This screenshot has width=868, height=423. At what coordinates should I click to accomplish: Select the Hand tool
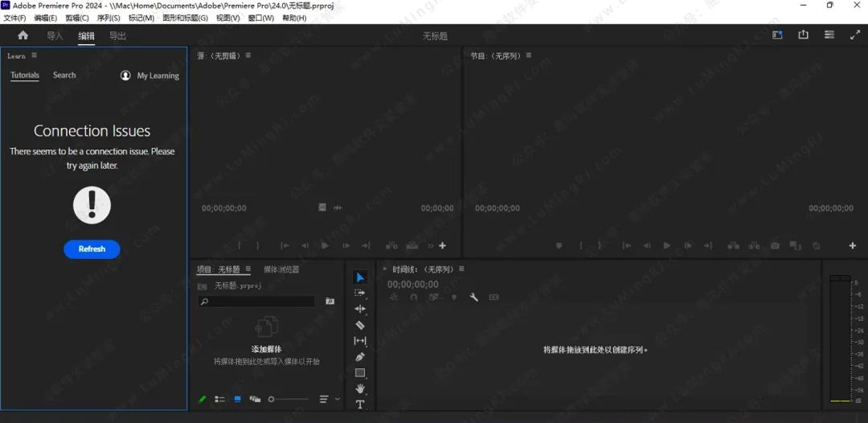(360, 388)
